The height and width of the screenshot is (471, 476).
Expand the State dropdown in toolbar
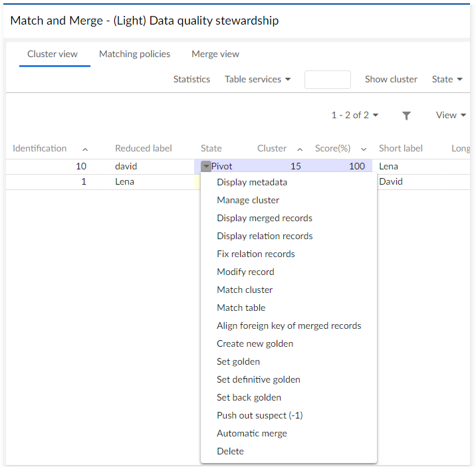[x=447, y=80]
